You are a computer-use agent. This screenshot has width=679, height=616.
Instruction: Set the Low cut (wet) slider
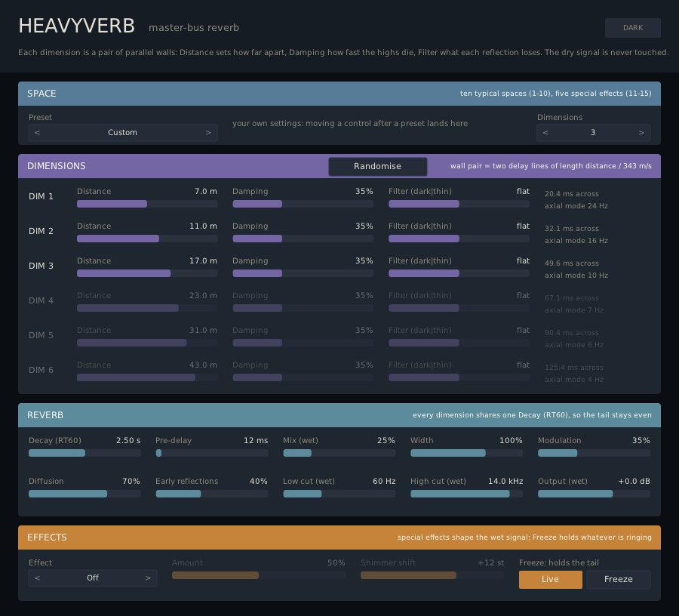[x=339, y=494]
